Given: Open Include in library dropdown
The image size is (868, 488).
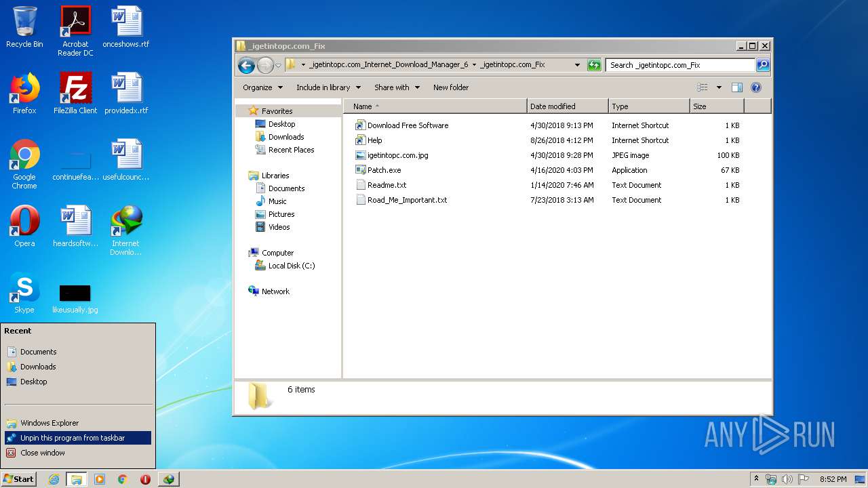Looking at the screenshot, I should (x=328, y=87).
